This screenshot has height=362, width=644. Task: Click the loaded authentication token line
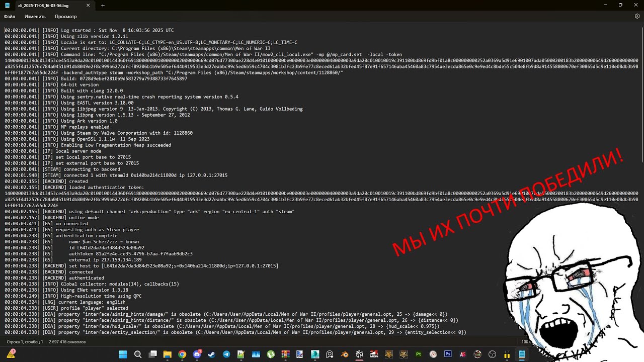click(74, 187)
